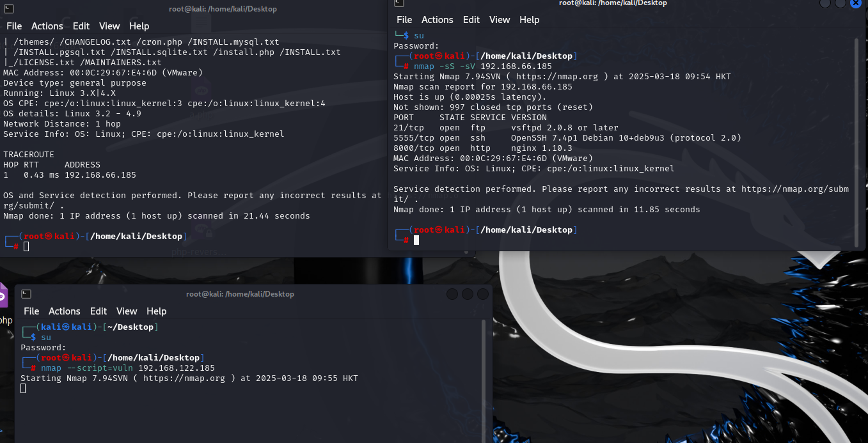The image size is (868, 443).
Task: Click the '21/tcp open ftp' row
Action: [x=506, y=128]
